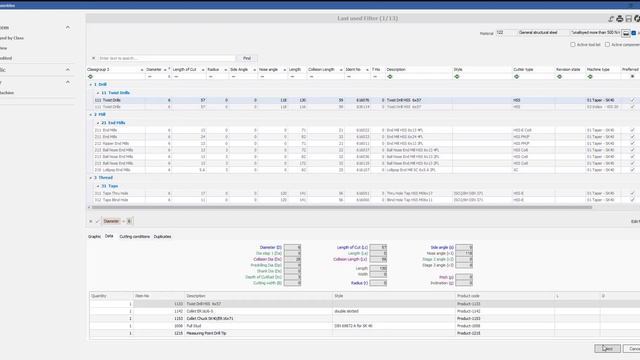Viewport: 640px width, 360px height.
Task: Select the Measuring Point Drill Tip row
Action: (x=364, y=333)
